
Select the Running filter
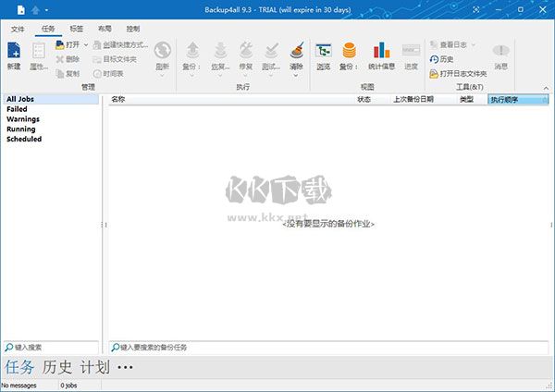point(21,129)
